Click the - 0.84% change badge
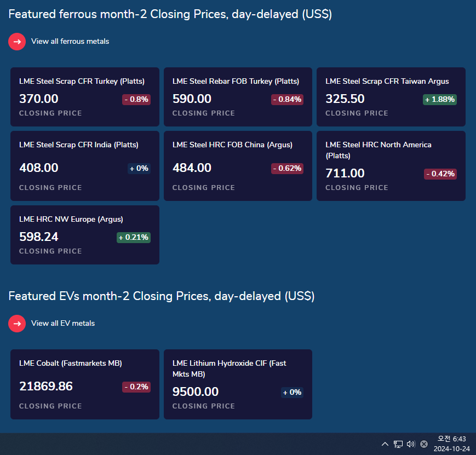This screenshot has height=455, width=476. click(287, 100)
